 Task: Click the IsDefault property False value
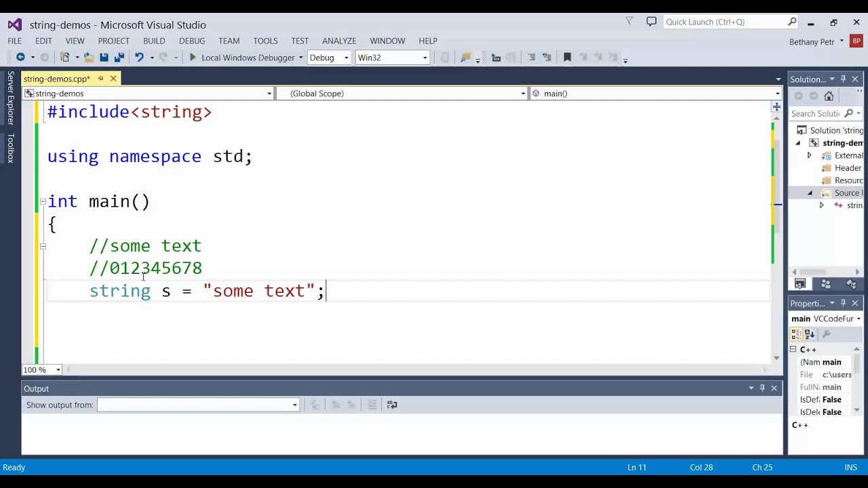[x=831, y=400]
